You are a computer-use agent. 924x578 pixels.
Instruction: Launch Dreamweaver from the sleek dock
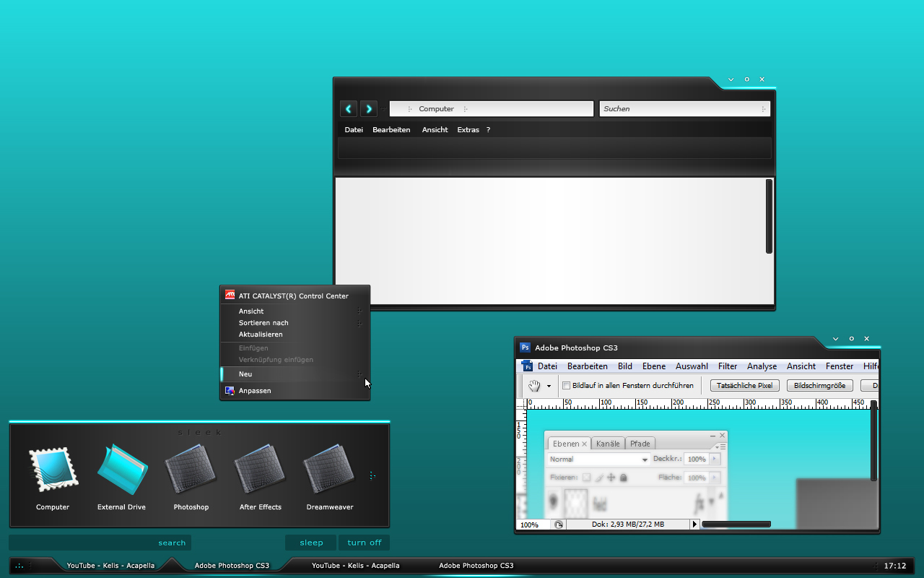[x=329, y=470]
